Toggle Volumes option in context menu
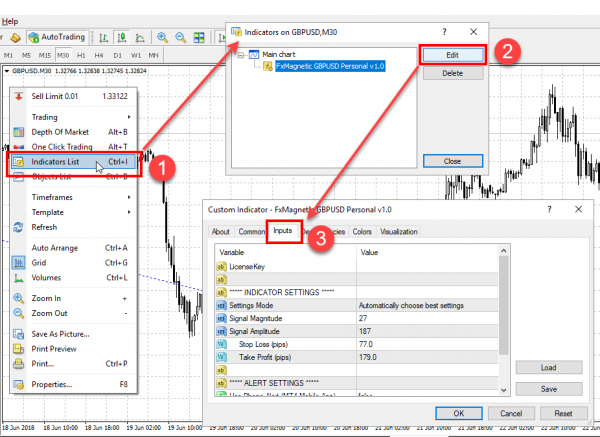Viewport: 600px width, 437px height. [73, 278]
